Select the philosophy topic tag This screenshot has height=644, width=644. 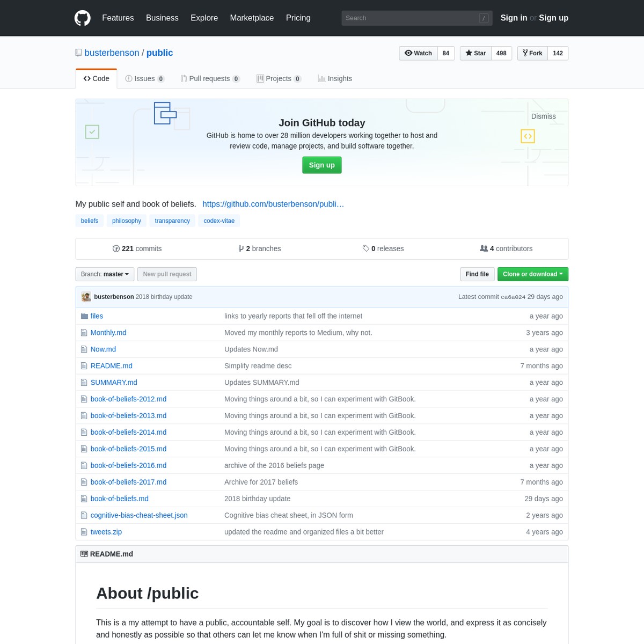pos(127,221)
